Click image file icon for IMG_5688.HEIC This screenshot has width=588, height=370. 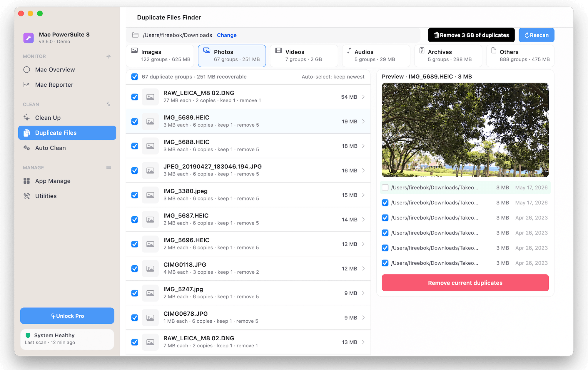[x=150, y=146]
